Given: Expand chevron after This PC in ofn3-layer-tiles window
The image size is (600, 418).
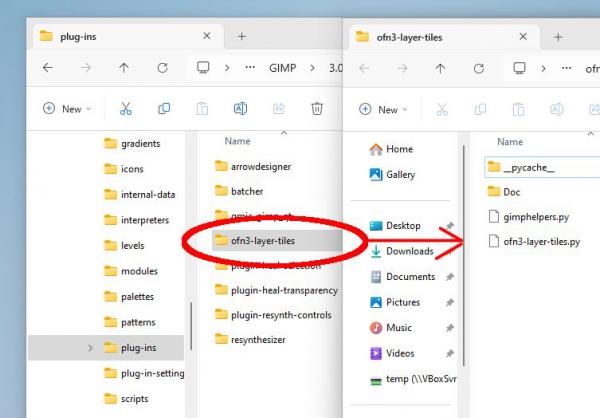Looking at the screenshot, I should [x=543, y=69].
